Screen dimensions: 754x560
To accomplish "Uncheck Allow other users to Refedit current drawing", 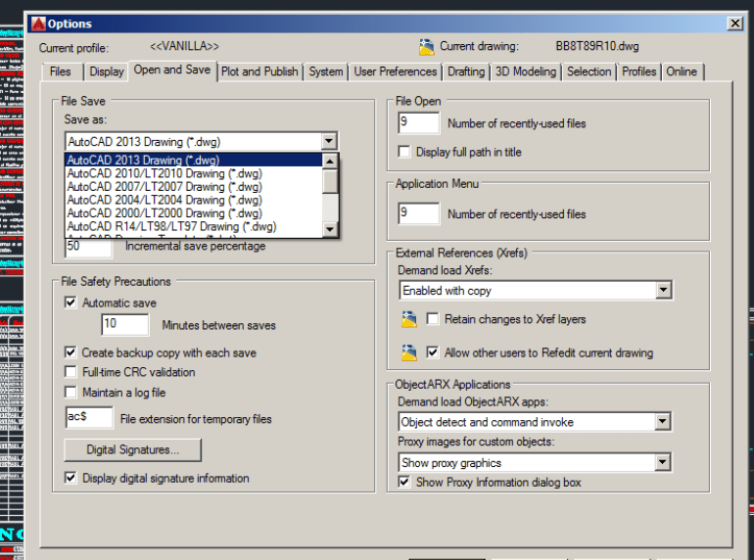I will 433,352.
